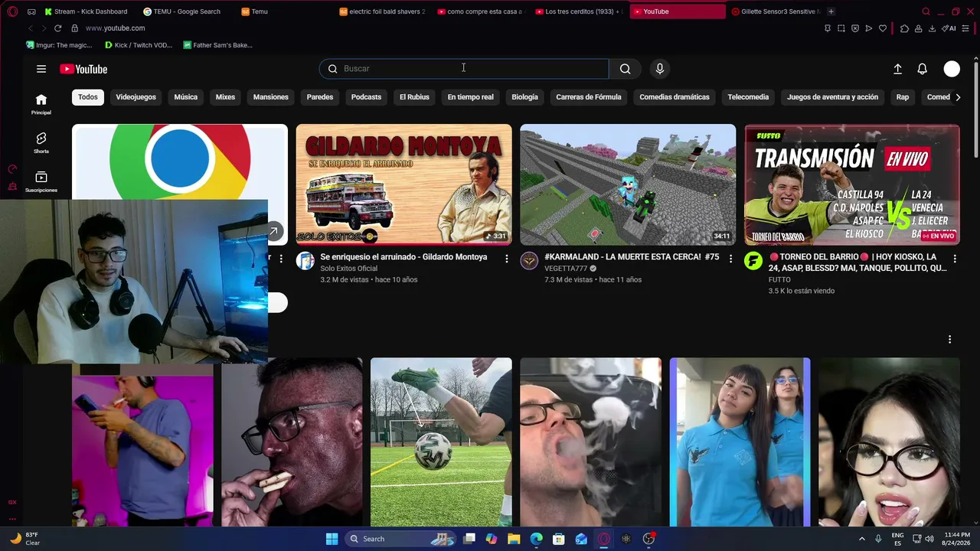Filter the feed by Música
Viewport: 980px width, 551px height.
[185, 97]
